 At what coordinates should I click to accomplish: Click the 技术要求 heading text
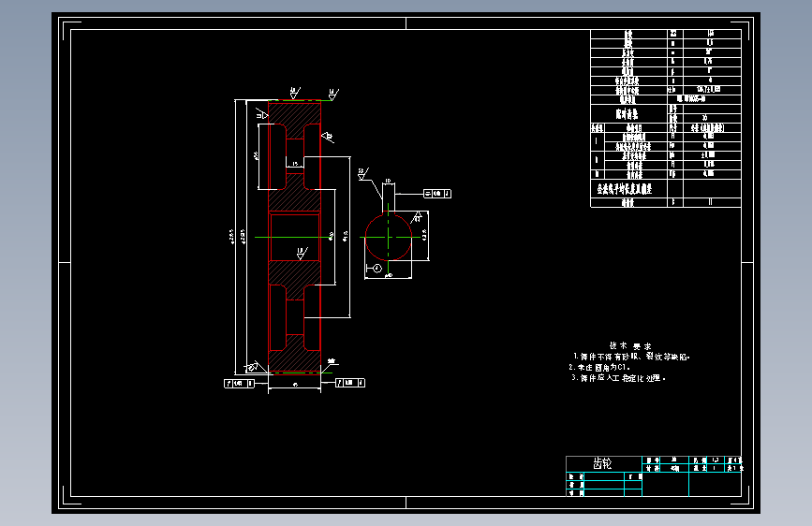click(x=630, y=346)
